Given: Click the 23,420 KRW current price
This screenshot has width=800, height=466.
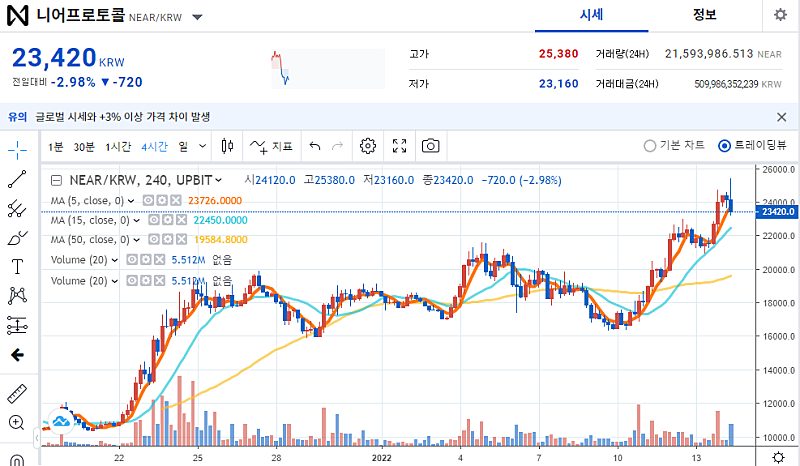Looking at the screenshot, I should click(x=68, y=58).
